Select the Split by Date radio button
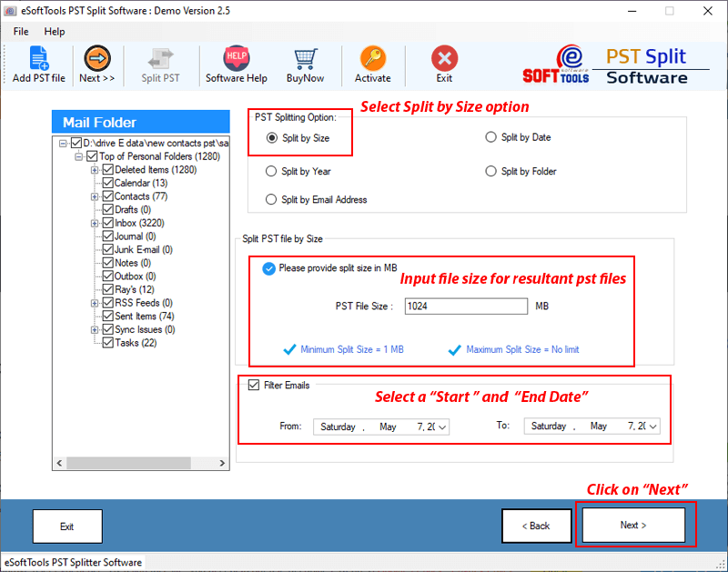Image resolution: width=728 pixels, height=572 pixels. 491,137
